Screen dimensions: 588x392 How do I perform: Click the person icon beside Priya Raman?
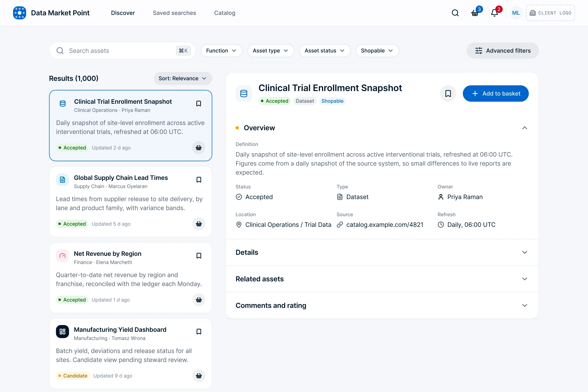pos(441,197)
